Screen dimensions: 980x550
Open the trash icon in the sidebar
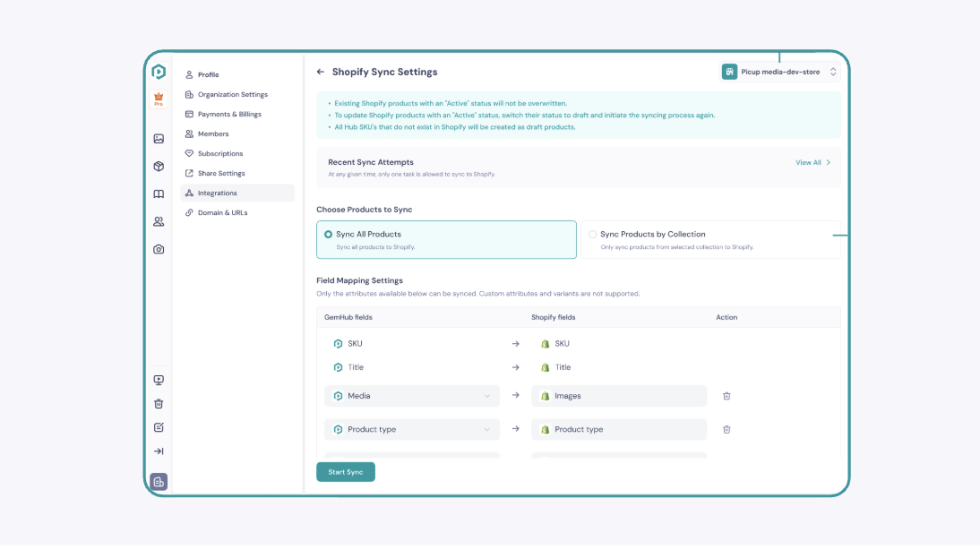click(x=159, y=404)
